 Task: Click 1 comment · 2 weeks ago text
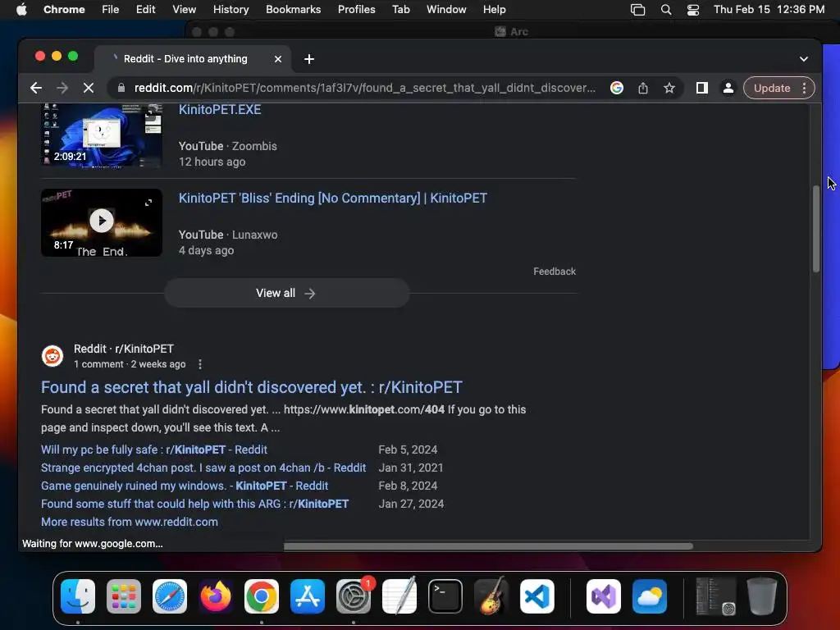pos(130,364)
